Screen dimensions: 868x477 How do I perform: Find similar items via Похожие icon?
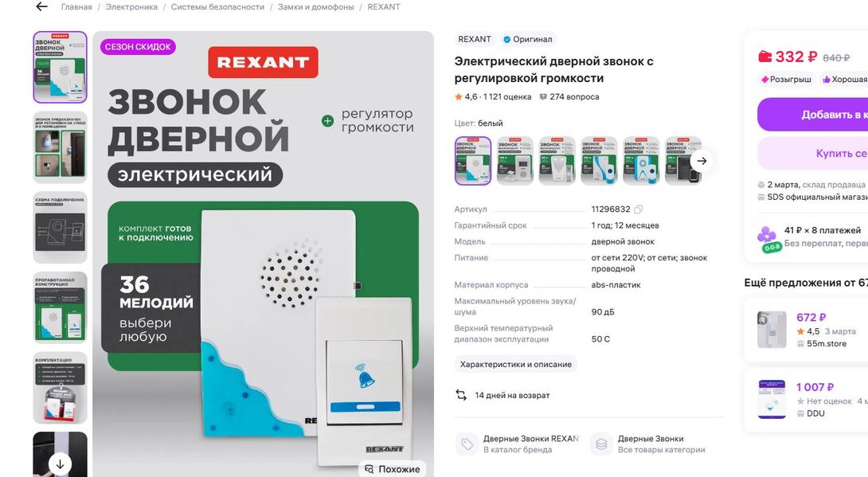pyautogui.click(x=369, y=469)
